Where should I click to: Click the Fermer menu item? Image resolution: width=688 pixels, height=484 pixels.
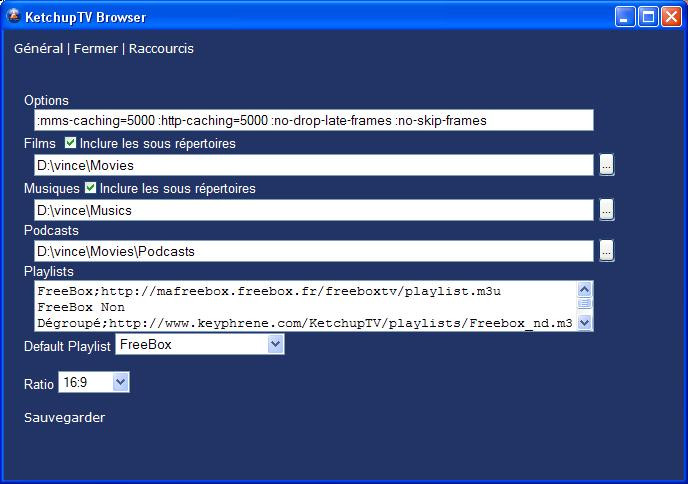[x=96, y=48]
